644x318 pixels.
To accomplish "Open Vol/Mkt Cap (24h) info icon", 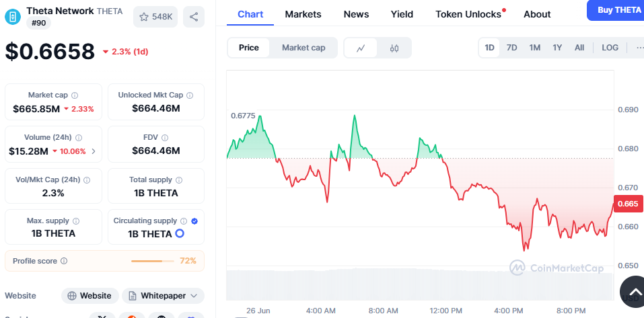I will [x=87, y=180].
